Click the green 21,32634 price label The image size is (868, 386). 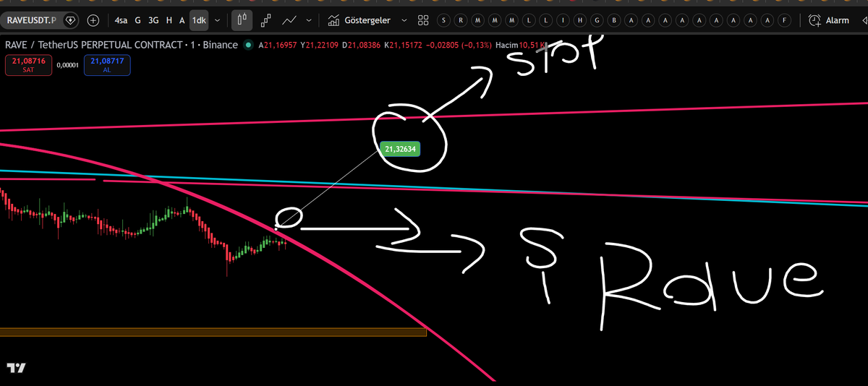click(400, 149)
